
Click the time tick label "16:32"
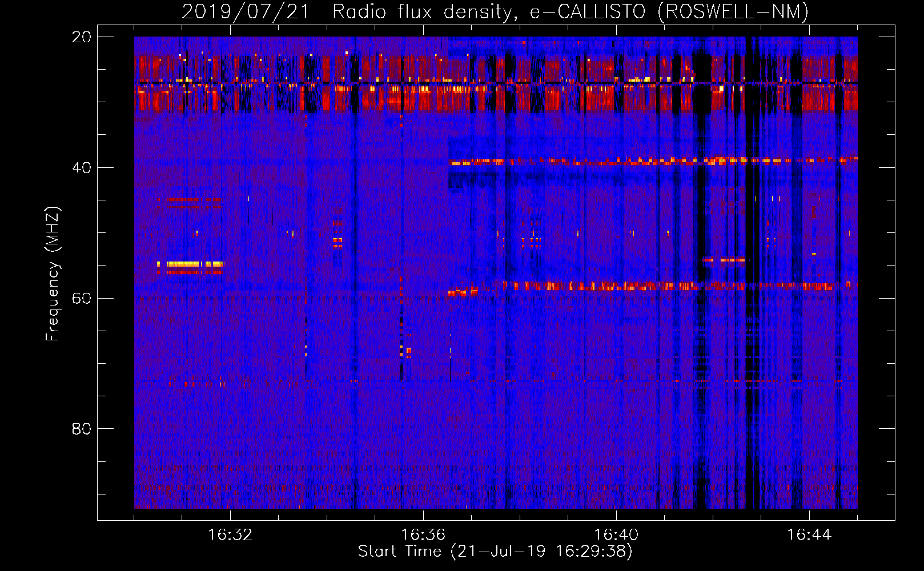click(230, 535)
